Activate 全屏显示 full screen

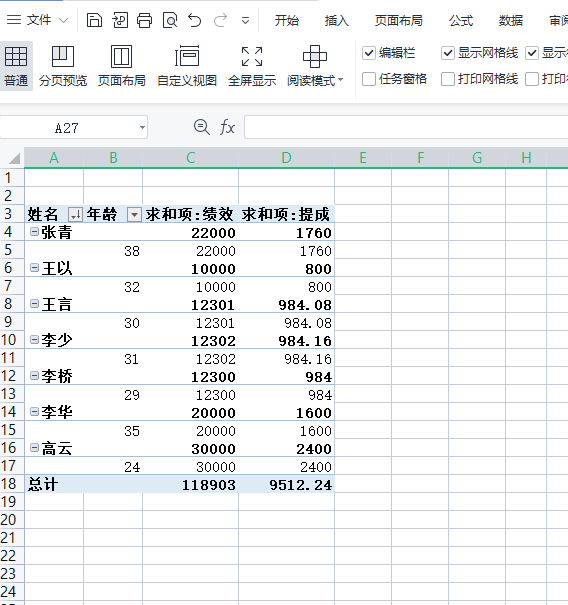(252, 66)
